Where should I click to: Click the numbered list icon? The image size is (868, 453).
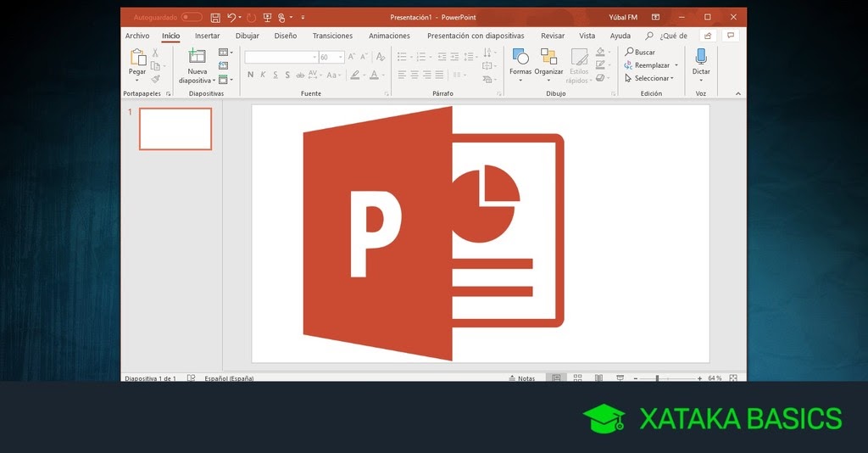click(421, 57)
